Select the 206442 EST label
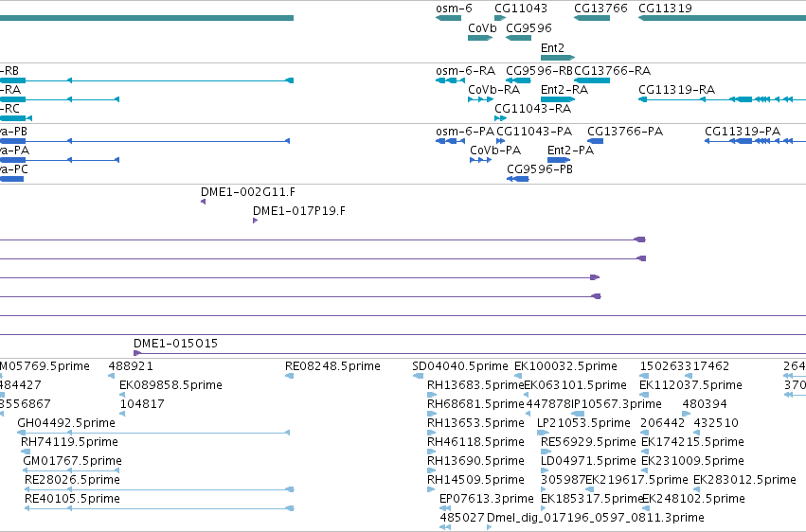Screen dimensions: 806x532 (x=663, y=422)
